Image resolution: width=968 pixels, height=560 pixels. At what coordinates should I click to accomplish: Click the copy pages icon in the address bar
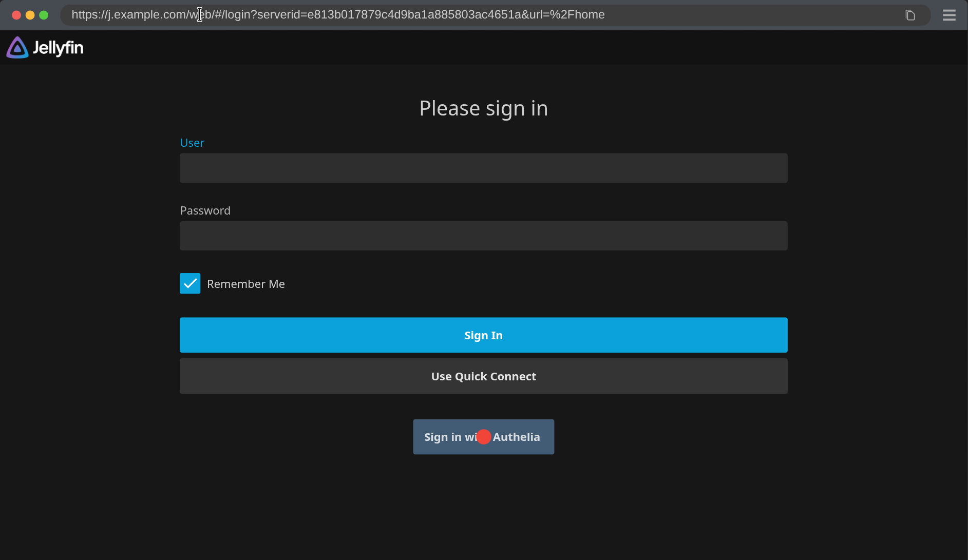click(910, 15)
